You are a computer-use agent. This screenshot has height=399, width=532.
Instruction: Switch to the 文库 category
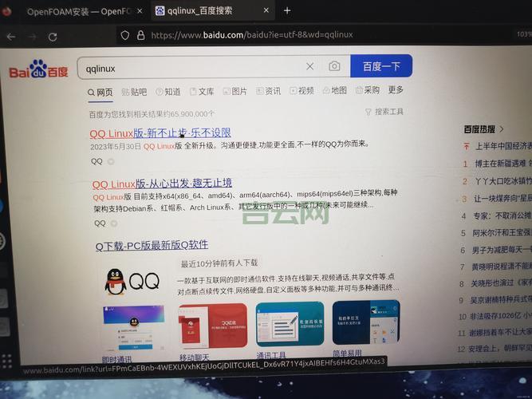[x=202, y=91]
